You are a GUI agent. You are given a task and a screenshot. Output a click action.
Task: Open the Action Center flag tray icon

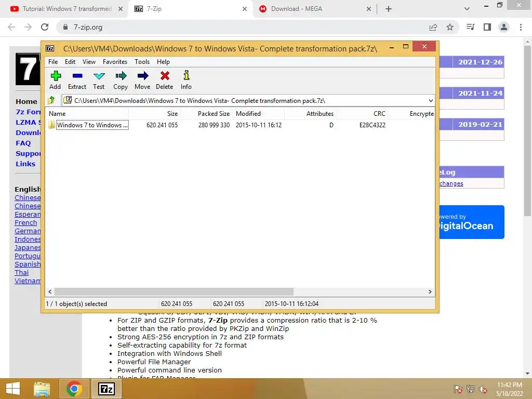pos(458,389)
